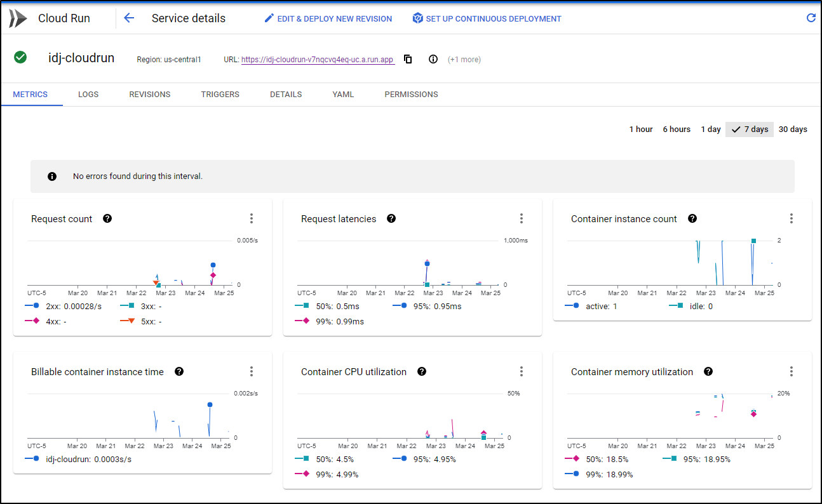The image size is (822, 504).
Task: Open Request count chart options menu
Action: pos(252,218)
